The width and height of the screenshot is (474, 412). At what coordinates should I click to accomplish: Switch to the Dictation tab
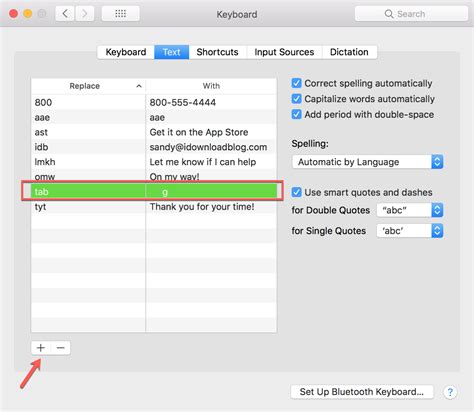(x=349, y=52)
